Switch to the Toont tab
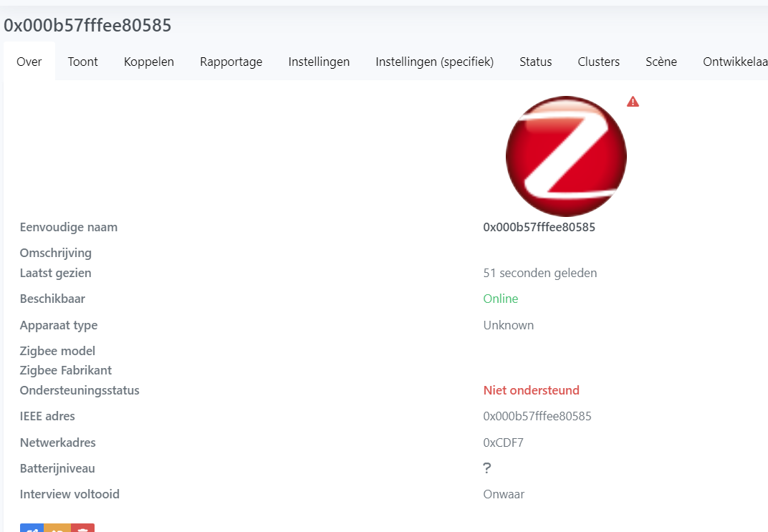The height and width of the screenshot is (532, 768). pos(83,62)
